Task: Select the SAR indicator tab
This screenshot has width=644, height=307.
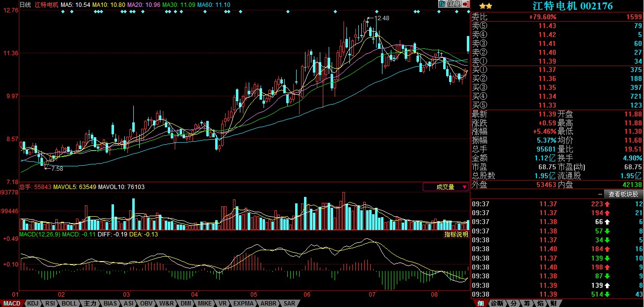Action: point(289,303)
